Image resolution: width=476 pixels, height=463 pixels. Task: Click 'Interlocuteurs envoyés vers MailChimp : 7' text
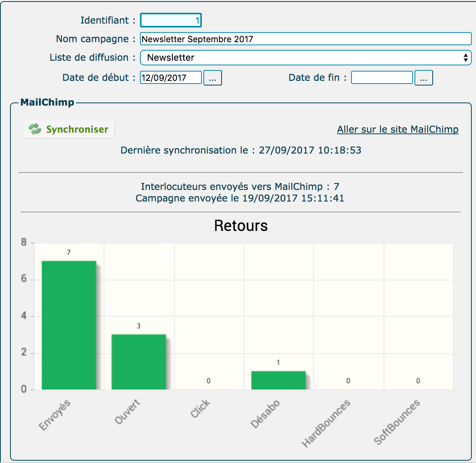coord(240,186)
